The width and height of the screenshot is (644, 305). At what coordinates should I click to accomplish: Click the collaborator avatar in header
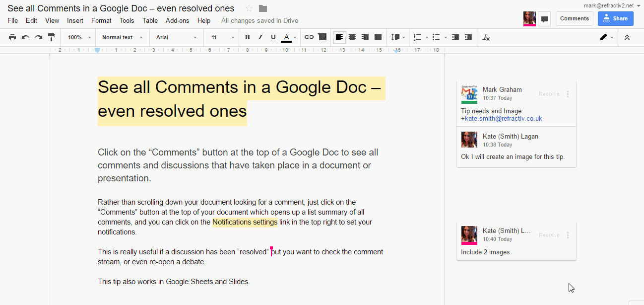(x=529, y=18)
